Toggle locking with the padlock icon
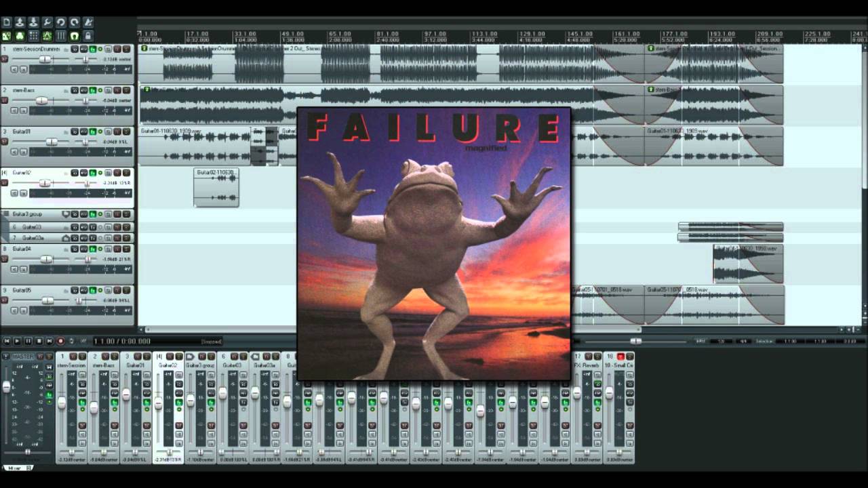868x488 pixels. pyautogui.click(x=88, y=36)
